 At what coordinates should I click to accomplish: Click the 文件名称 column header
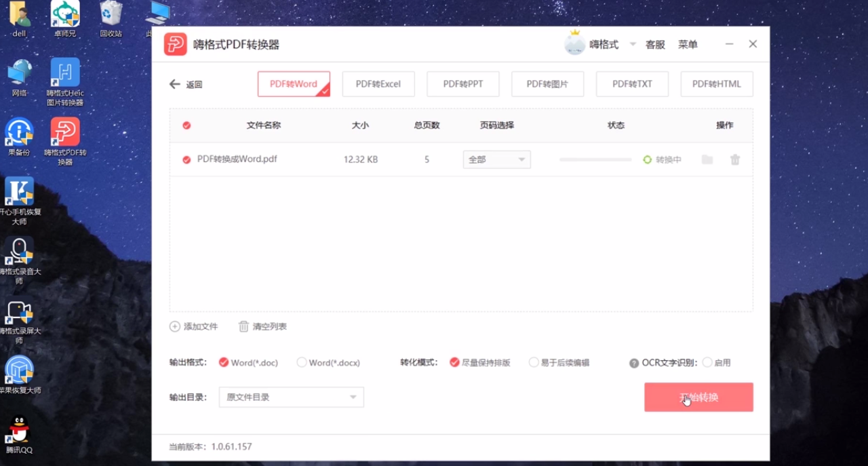point(264,125)
